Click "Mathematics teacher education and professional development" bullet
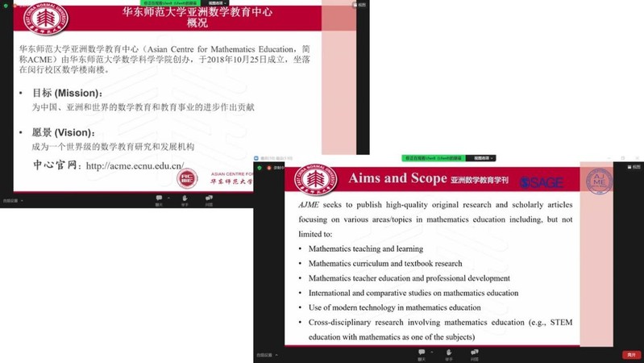This screenshot has width=644, height=363. 409,278
